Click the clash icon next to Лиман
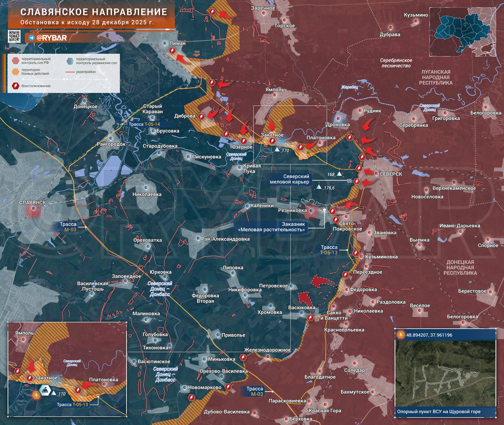Image resolution: width=504 pixels, height=425 pixels. pos(172,51)
